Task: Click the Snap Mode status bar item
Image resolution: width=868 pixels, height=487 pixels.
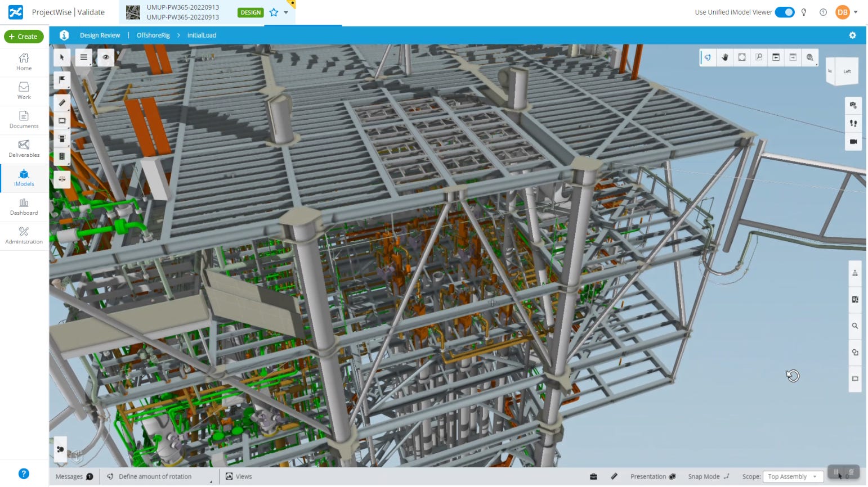Action: coord(709,477)
